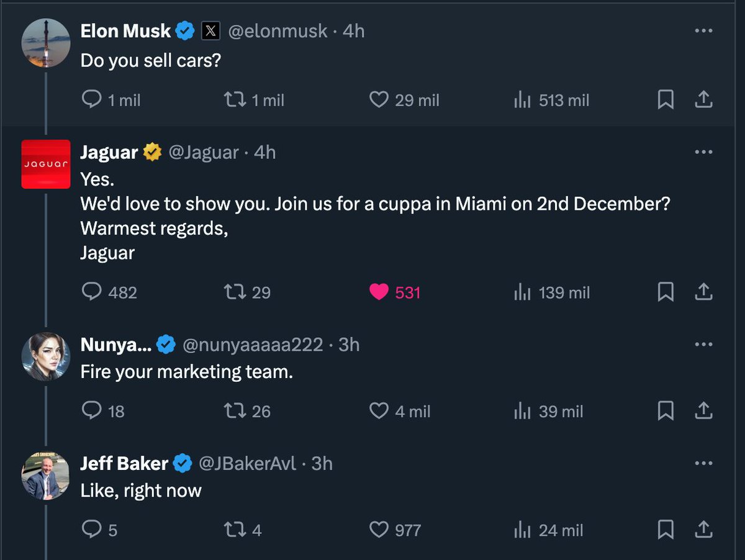Viewport: 745px width, 560px height.
Task: Repost Elon Musk's tweet
Action: click(x=235, y=100)
